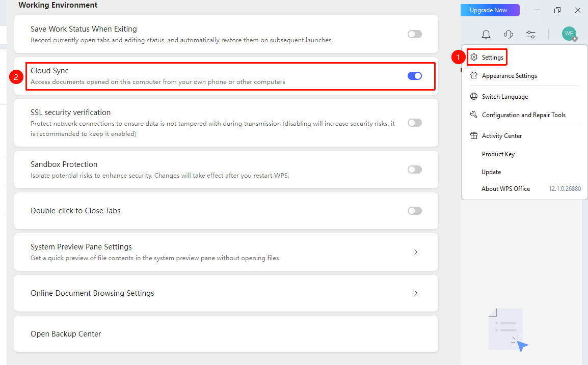Enable Save Work Status When Exiting toggle
The height and width of the screenshot is (365, 588).
415,34
